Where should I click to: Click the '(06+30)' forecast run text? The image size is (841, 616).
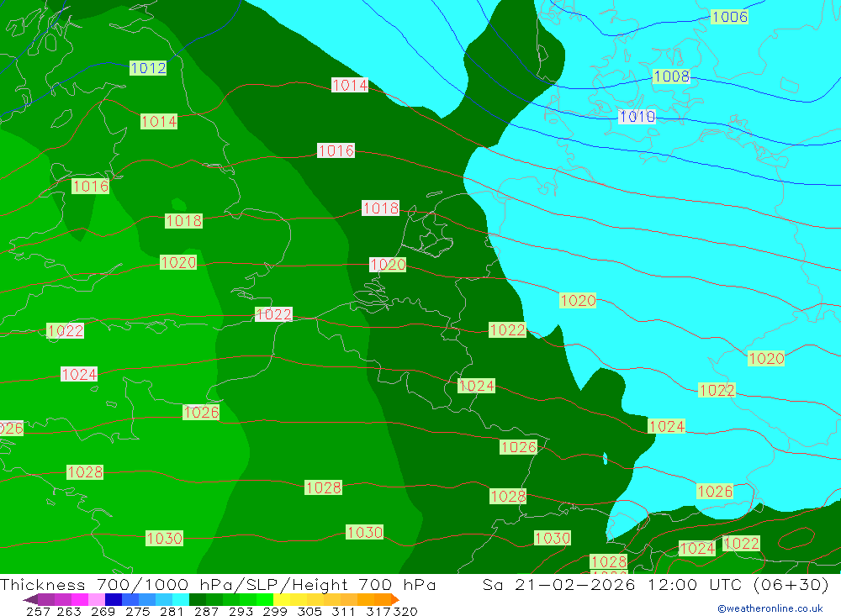(791, 584)
